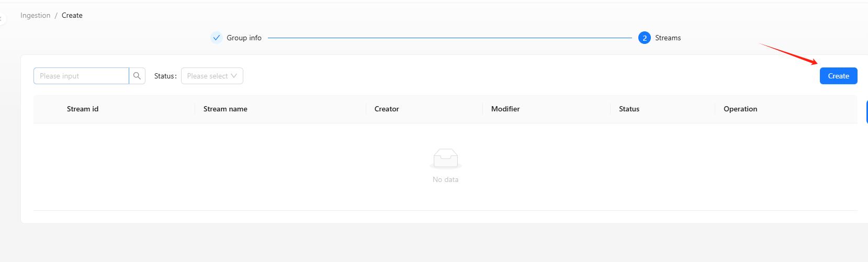
Task: Click the No data placeholder text
Action: [x=445, y=179]
